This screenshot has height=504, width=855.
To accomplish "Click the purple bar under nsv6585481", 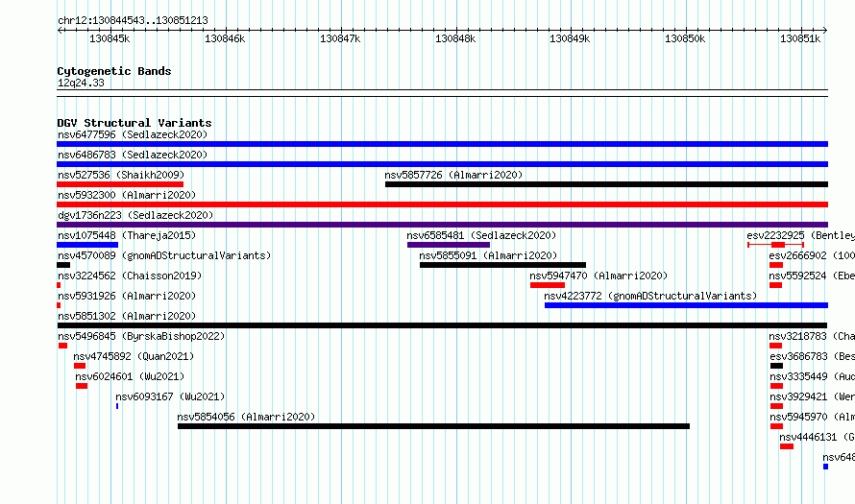I will 449,245.
